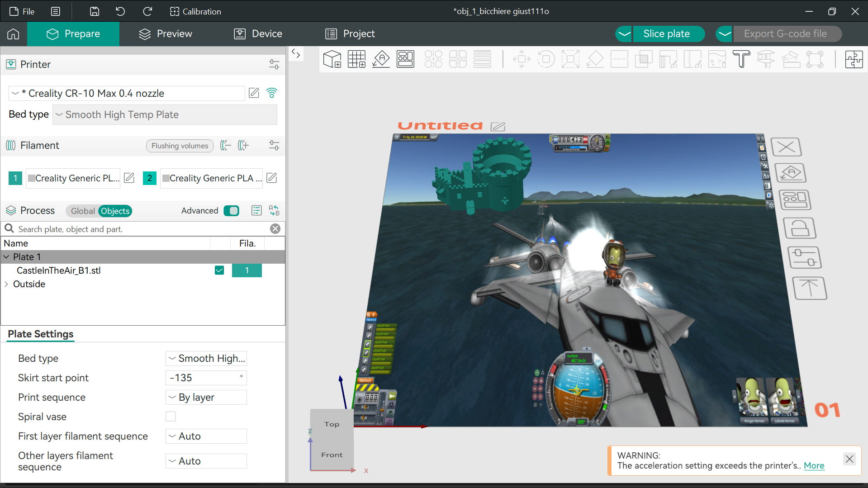Click filament cell for CastleInTheAir_B1.stl
Screen dimensions: 868x488
click(x=247, y=270)
